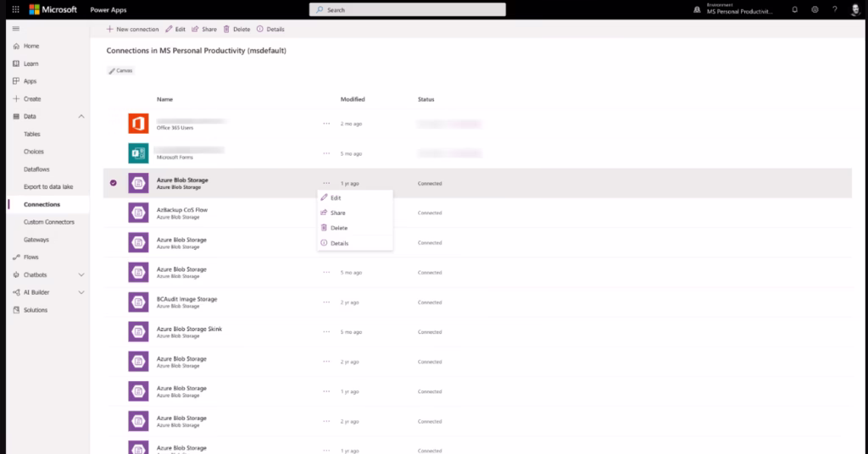Sort by the Status column header
This screenshot has width=868, height=454.
[x=426, y=100]
